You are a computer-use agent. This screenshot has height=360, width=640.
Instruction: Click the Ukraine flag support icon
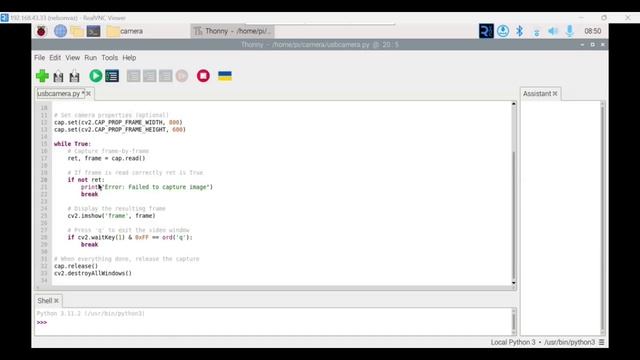point(225,76)
